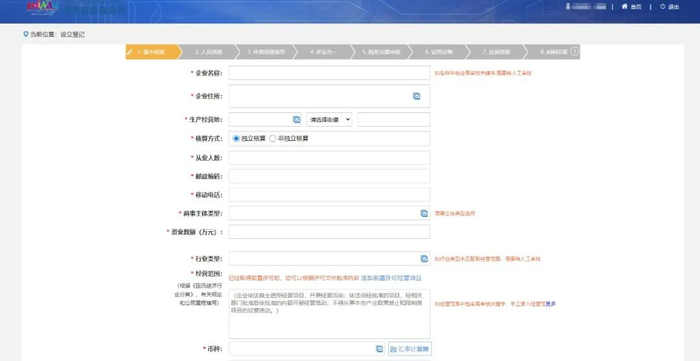This screenshot has width=700, height=361.
Task: Focus the first 生产经营地 input box
Action: (x=266, y=120)
